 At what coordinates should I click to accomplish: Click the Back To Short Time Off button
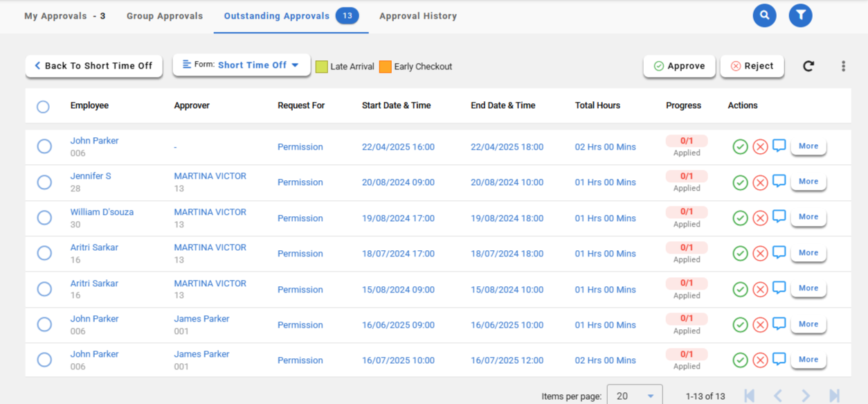point(93,66)
